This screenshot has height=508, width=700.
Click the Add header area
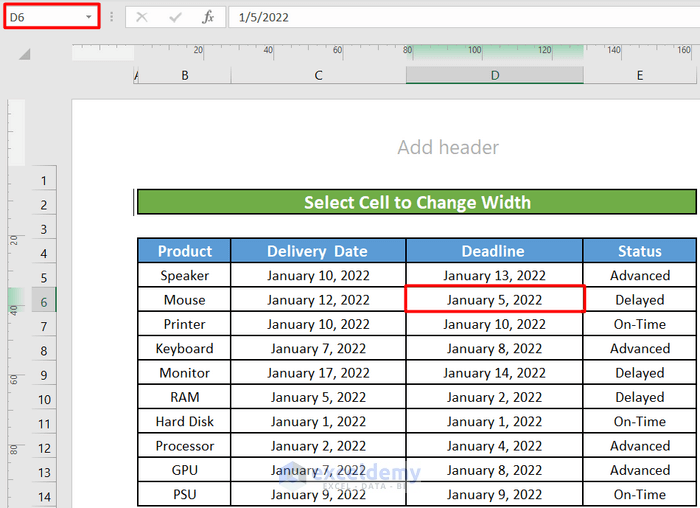(x=448, y=148)
